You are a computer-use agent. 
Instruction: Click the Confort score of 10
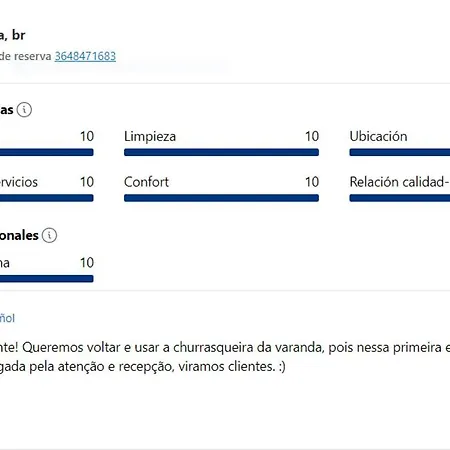pyautogui.click(x=312, y=182)
